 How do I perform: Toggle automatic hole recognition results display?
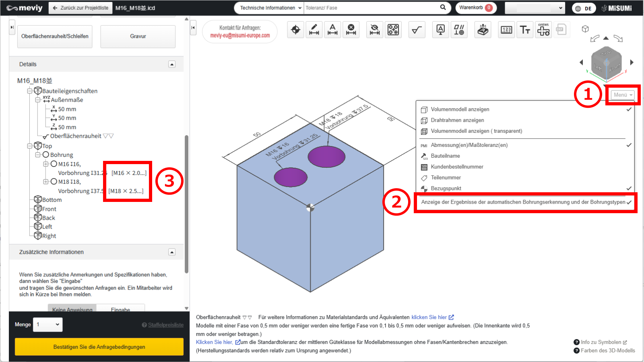[x=526, y=202]
